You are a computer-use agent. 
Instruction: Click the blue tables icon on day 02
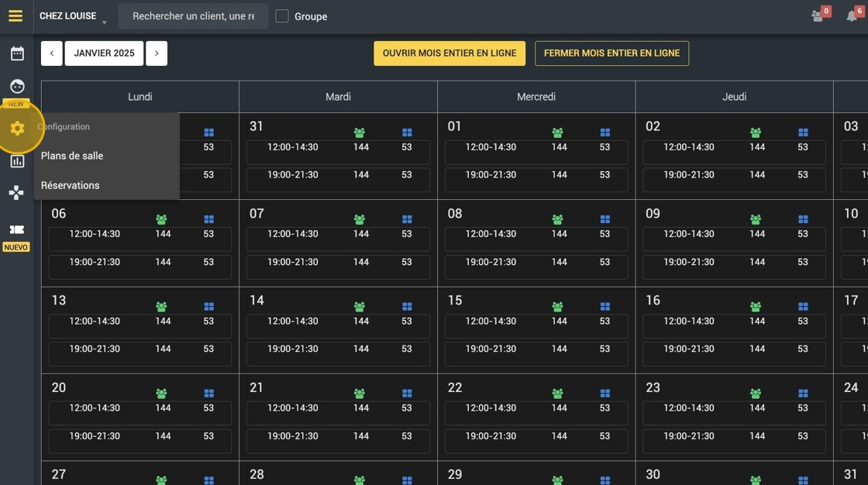(803, 132)
